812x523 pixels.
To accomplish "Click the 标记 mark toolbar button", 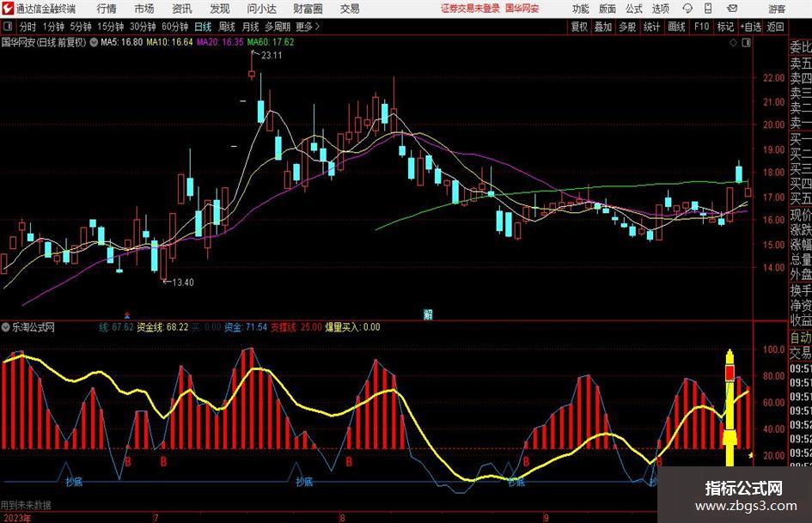I will [725, 27].
